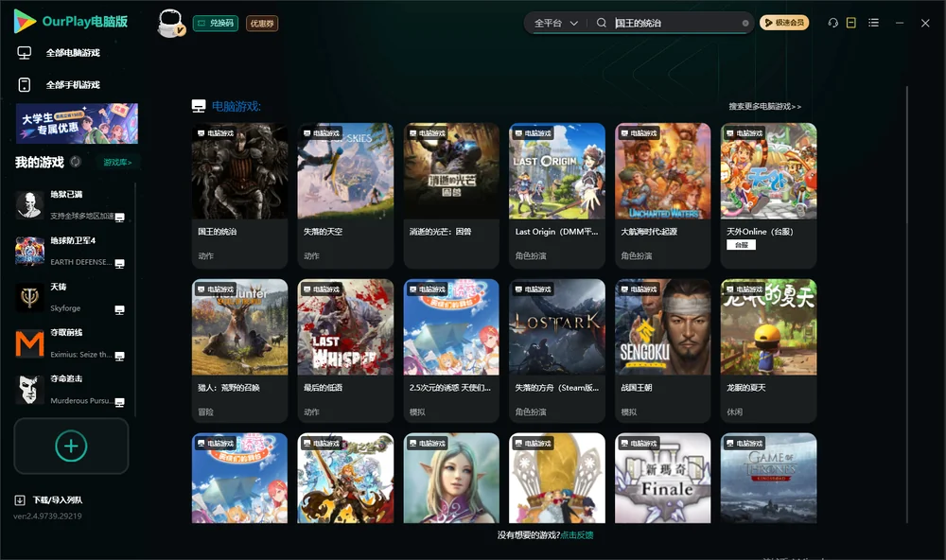Open 夺取前线 in my games list
946x560 pixels.
71,343
